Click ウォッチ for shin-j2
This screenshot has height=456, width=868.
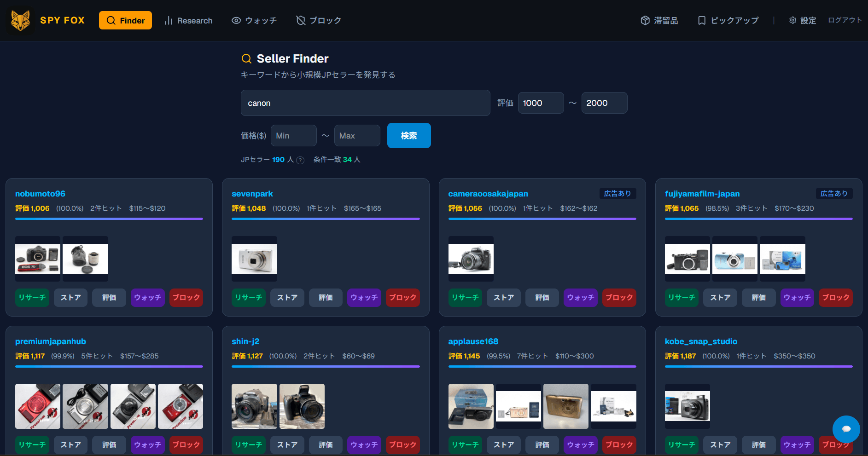point(364,445)
